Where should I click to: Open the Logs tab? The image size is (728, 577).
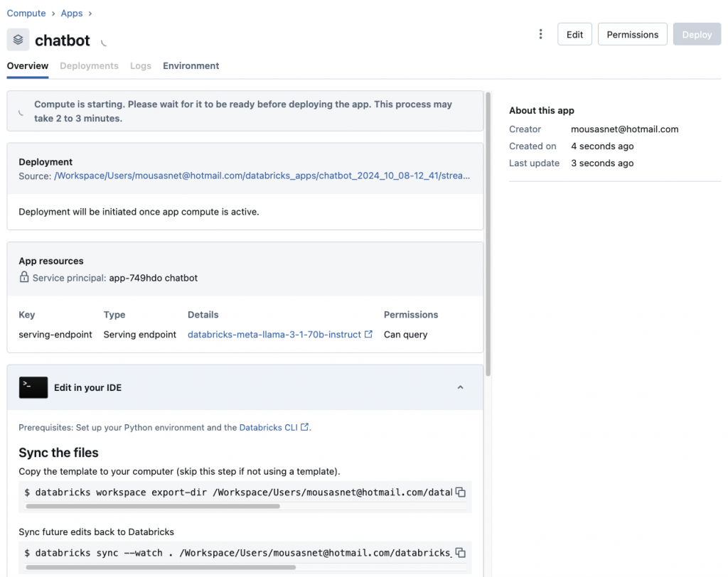141,66
